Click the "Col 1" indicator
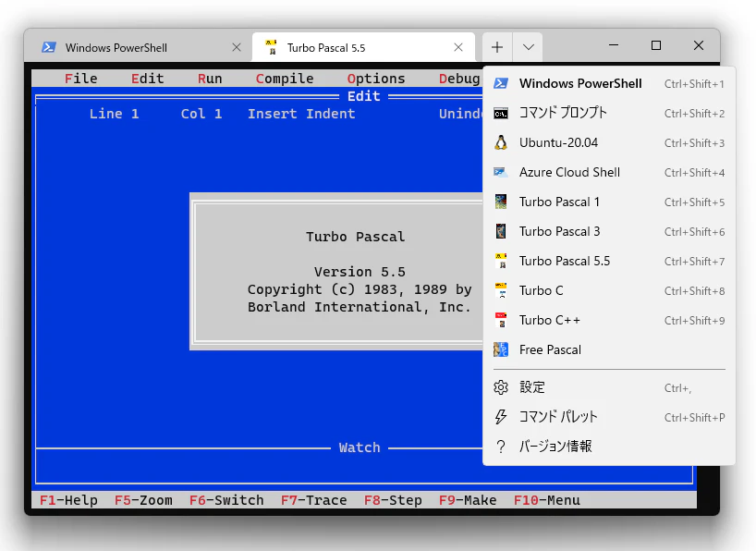Viewport: 756px width, 551px height. click(x=201, y=114)
